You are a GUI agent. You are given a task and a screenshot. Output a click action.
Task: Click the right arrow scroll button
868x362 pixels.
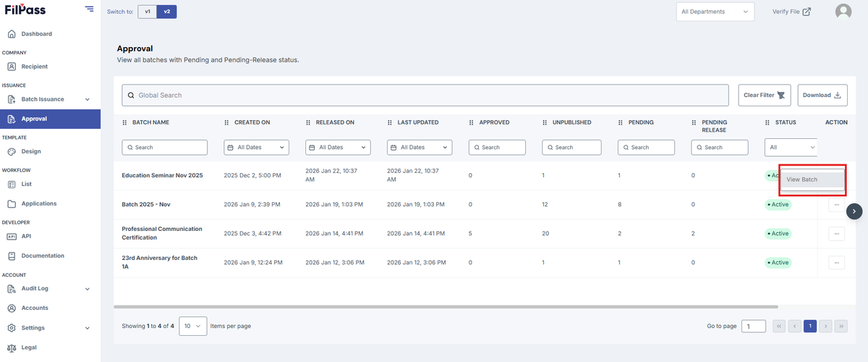pos(854,211)
